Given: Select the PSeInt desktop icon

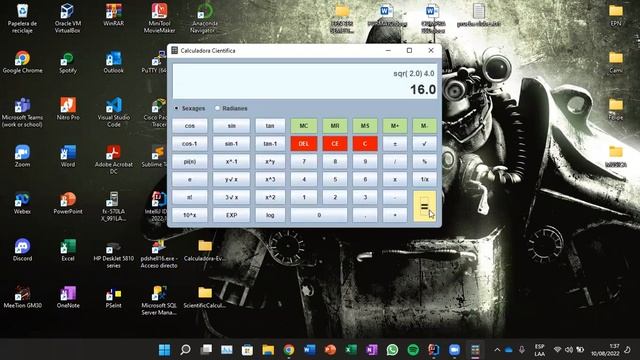Looking at the screenshot, I should pyautogui.click(x=113, y=297).
